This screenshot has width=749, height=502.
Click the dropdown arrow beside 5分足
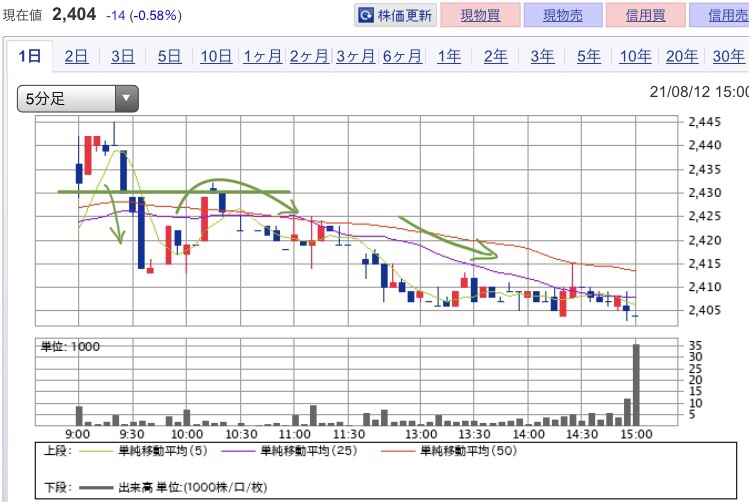pos(127,99)
